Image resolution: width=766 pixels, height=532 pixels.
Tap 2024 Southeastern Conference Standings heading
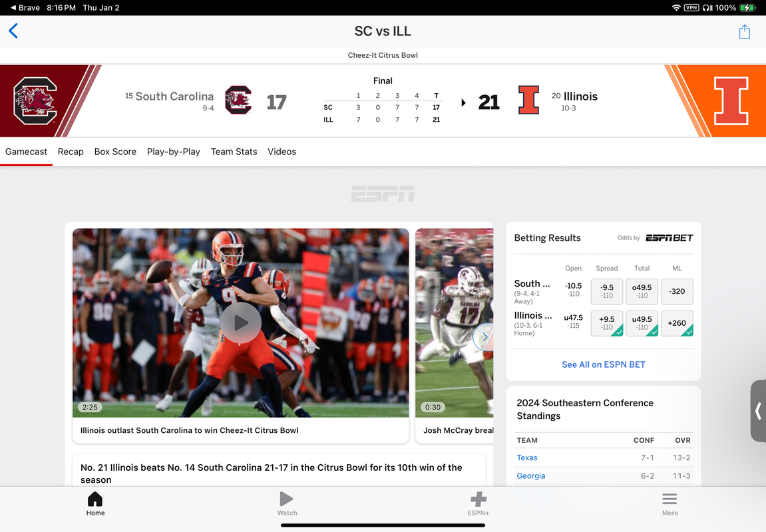(585, 409)
